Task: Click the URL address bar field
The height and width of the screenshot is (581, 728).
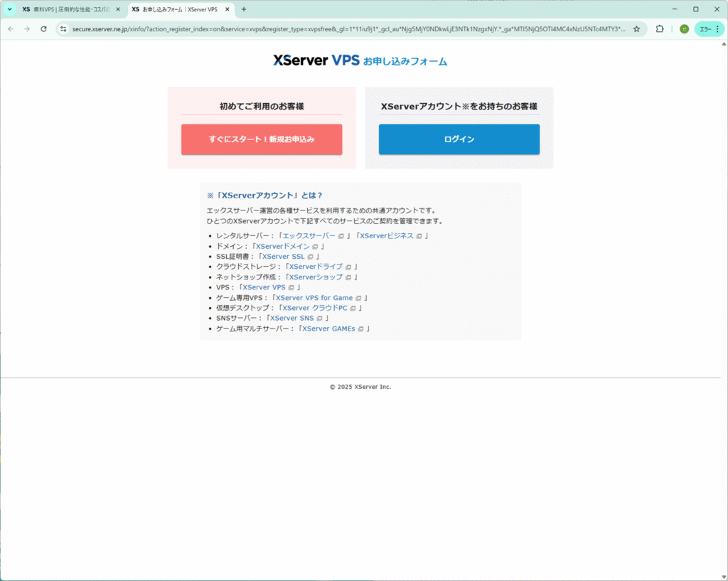Action: tap(348, 29)
